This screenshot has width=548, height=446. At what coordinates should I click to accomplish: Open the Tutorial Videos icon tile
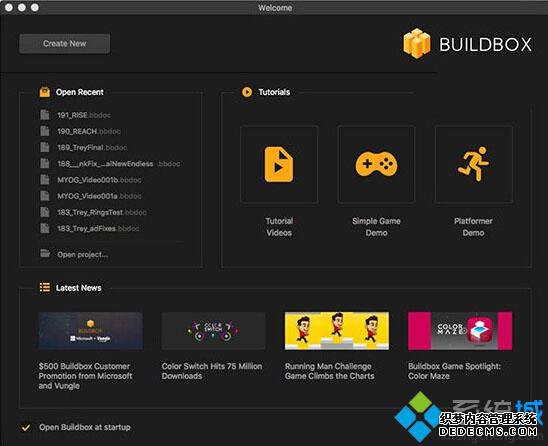point(279,164)
